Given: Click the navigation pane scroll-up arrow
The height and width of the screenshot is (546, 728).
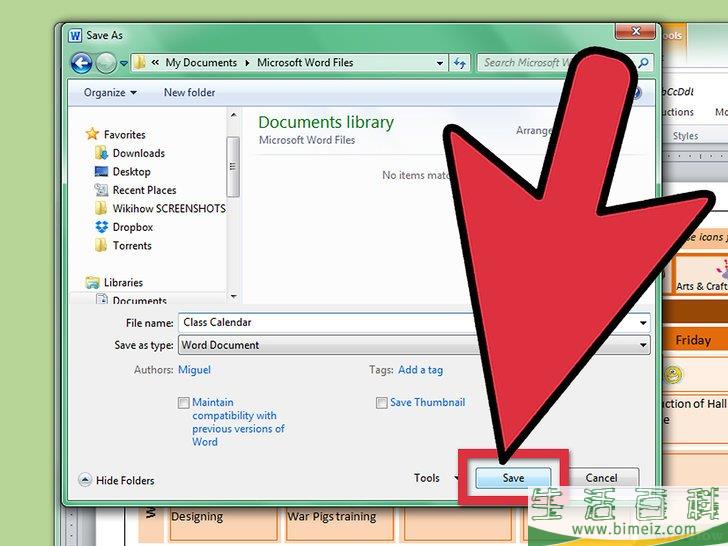Looking at the screenshot, I should (234, 115).
